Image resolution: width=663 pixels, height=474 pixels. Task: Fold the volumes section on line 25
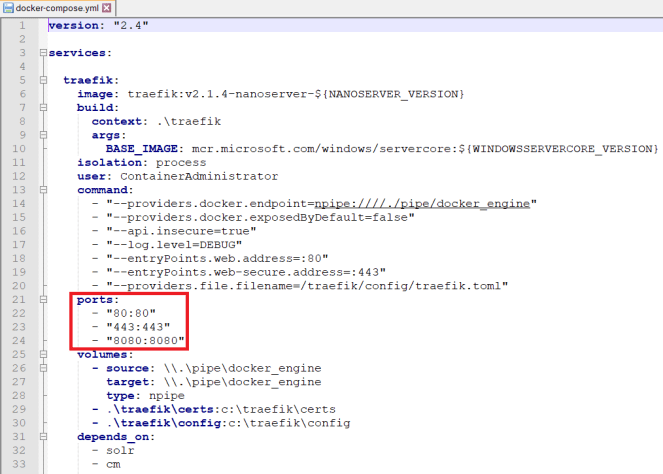[x=42, y=354]
